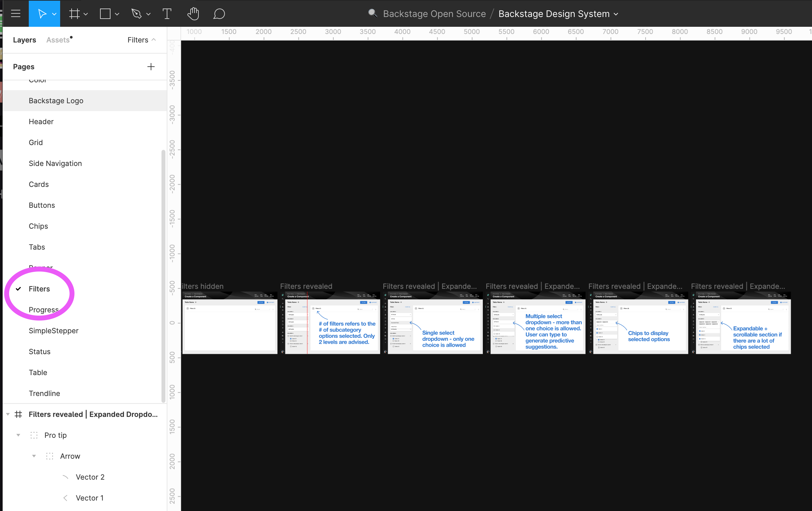This screenshot has width=812, height=511.
Task: Select the Pen tool
Action: click(137, 14)
